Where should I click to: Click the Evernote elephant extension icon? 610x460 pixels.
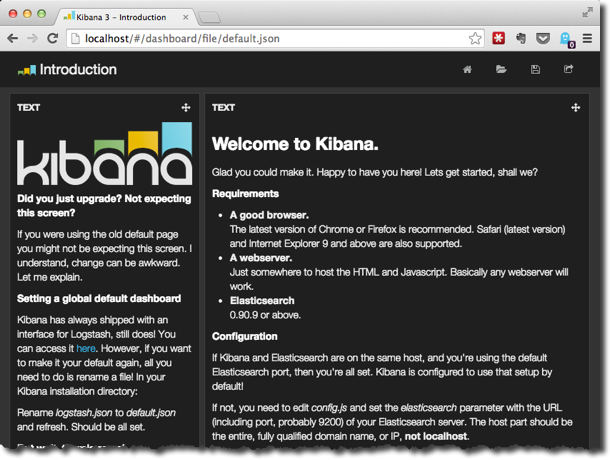[521, 38]
